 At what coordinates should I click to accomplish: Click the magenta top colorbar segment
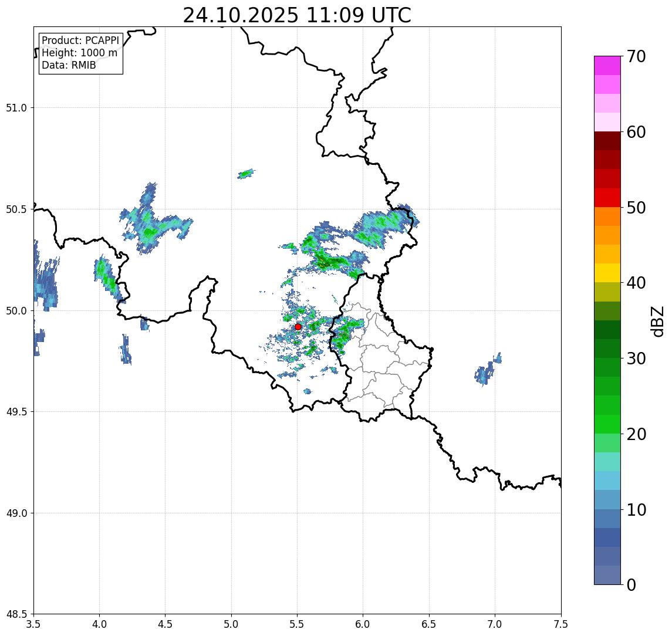click(x=607, y=66)
